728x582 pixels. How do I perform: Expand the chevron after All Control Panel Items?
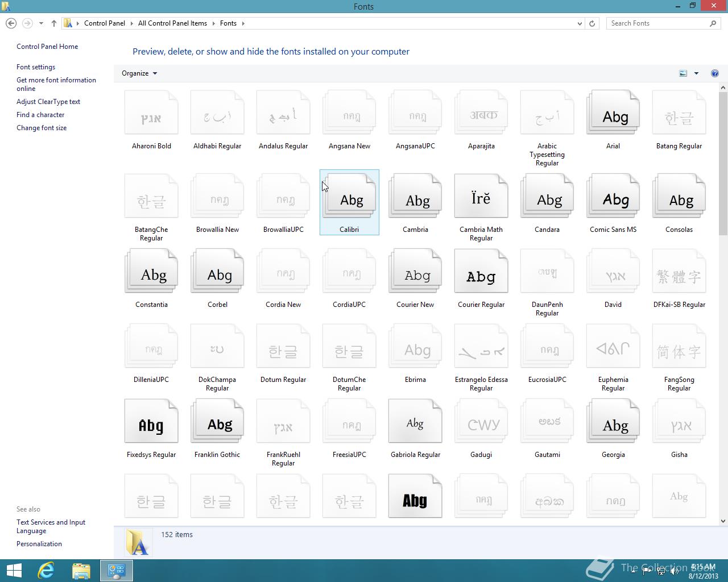pos(214,23)
